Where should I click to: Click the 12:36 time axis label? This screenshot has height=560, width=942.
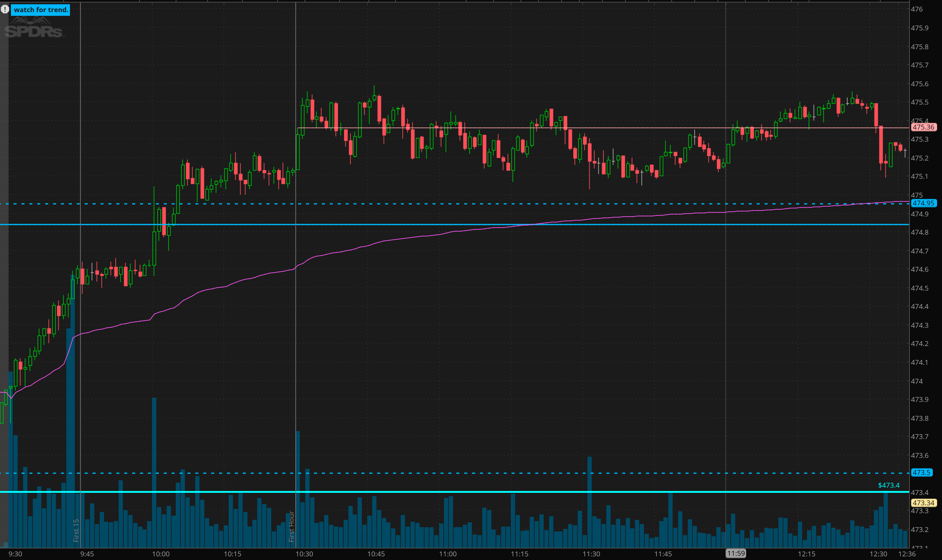907,554
